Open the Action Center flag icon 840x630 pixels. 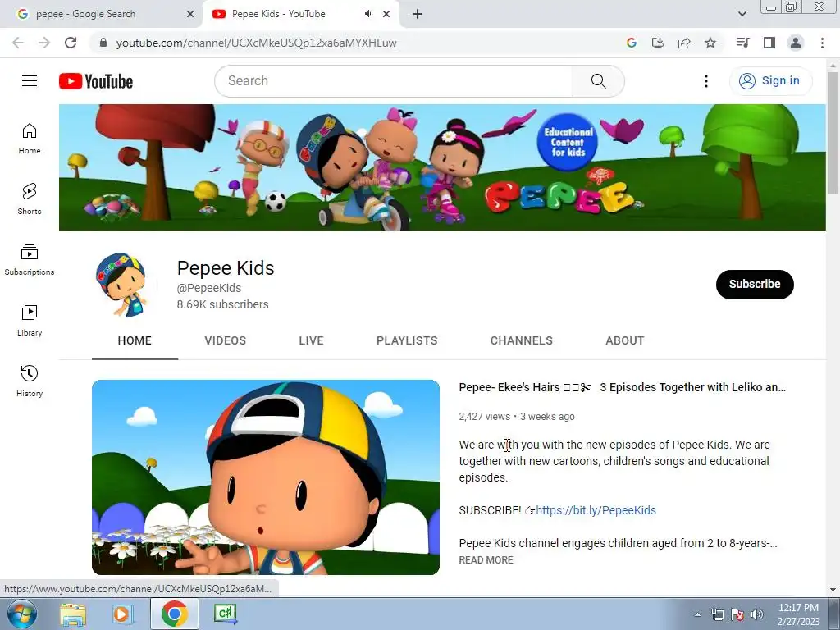[737, 614]
